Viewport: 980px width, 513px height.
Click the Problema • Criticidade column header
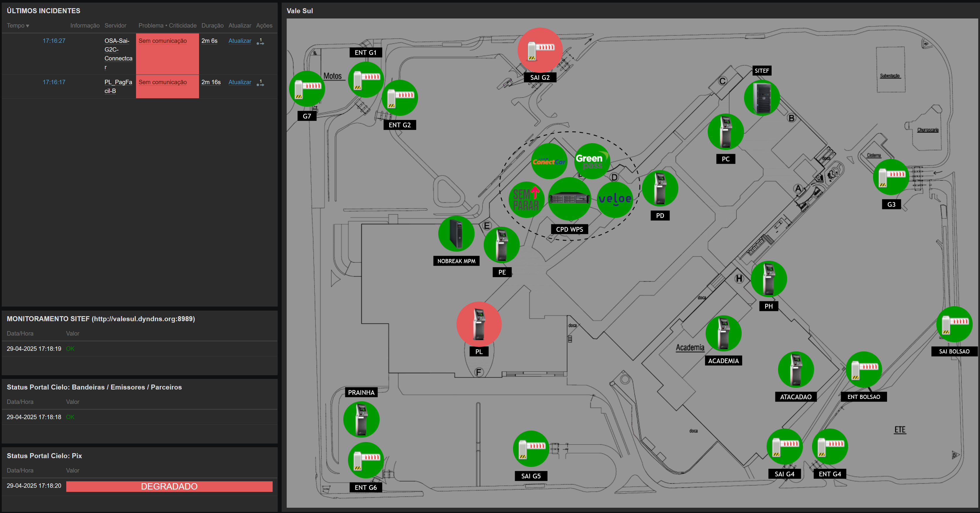(167, 26)
